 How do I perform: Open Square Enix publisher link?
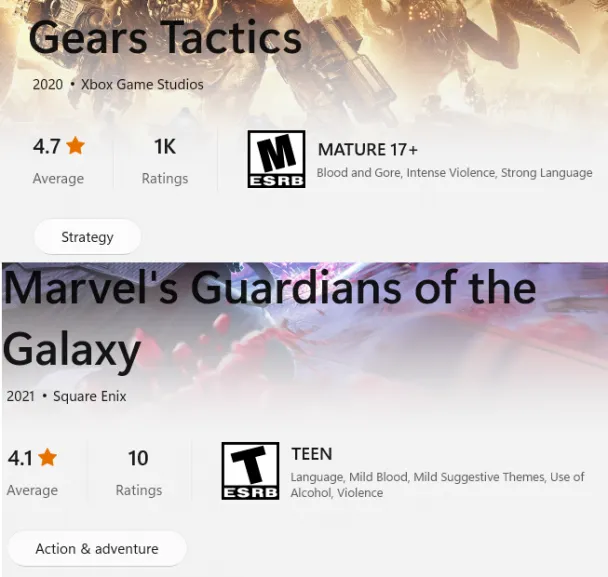click(90, 396)
